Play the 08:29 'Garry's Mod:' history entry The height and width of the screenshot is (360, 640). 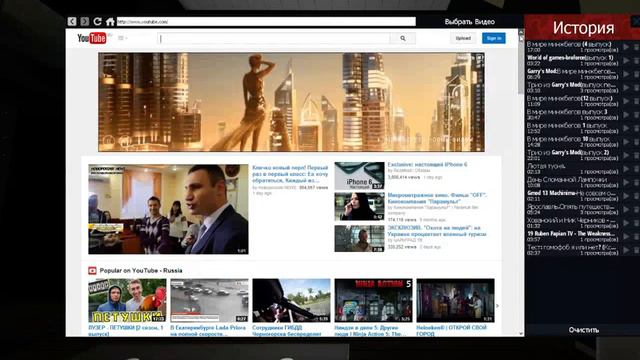tap(627, 74)
